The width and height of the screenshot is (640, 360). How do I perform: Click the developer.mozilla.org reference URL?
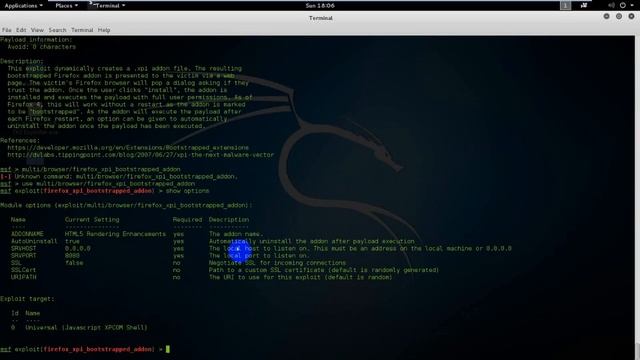click(128, 148)
